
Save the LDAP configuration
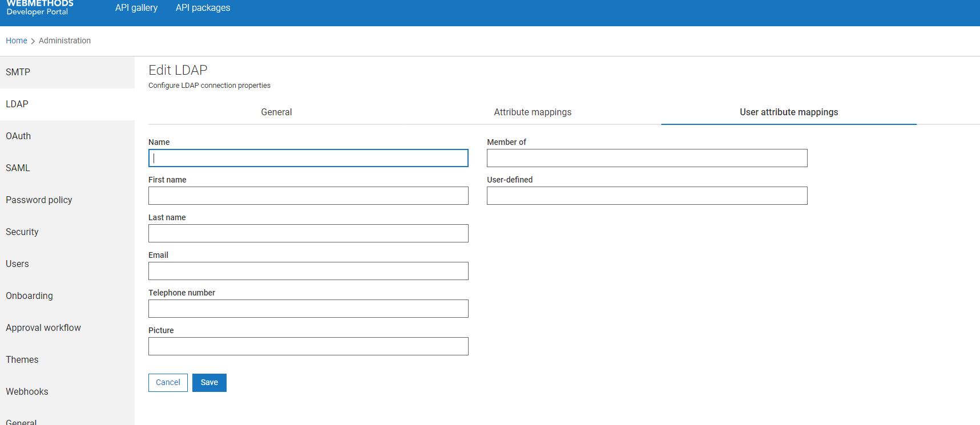pyautogui.click(x=209, y=383)
